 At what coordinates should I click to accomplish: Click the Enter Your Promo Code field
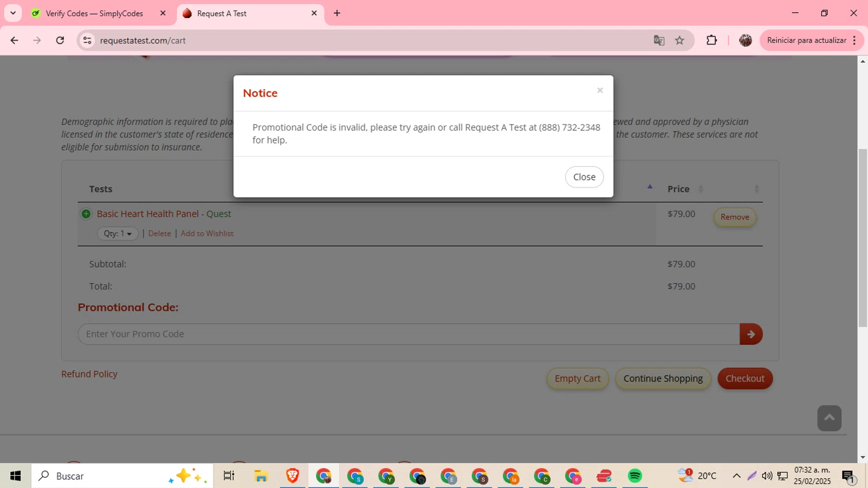point(409,334)
